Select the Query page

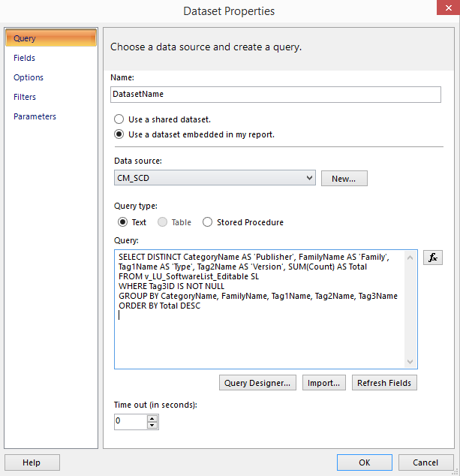[50, 38]
